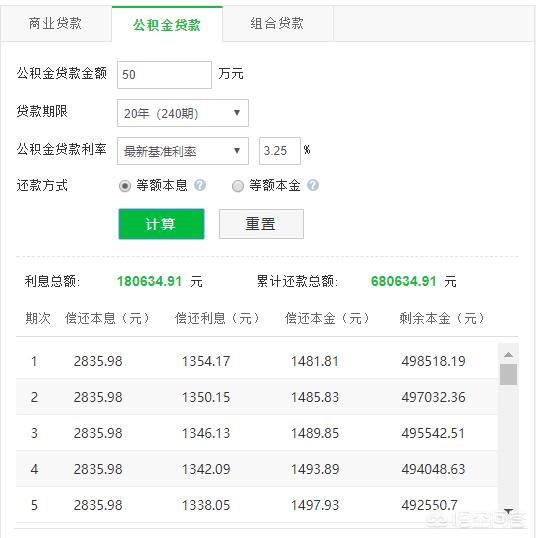Click help icon beside 等额本金
536x538 pixels.
click(x=313, y=185)
